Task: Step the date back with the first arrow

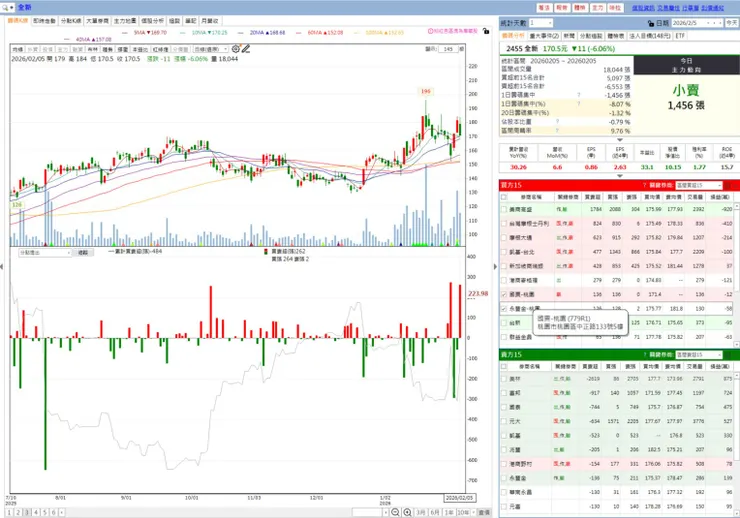Action: pos(708,23)
